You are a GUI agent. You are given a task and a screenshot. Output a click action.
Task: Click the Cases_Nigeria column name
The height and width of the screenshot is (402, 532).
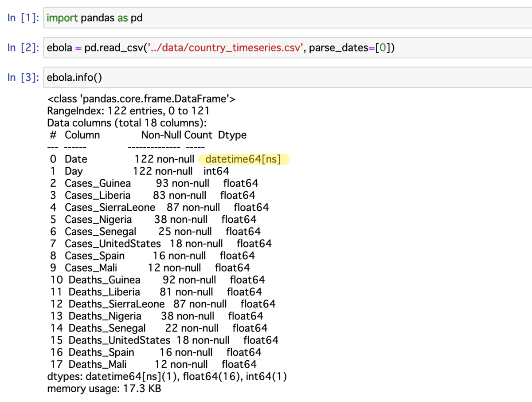tap(98, 219)
